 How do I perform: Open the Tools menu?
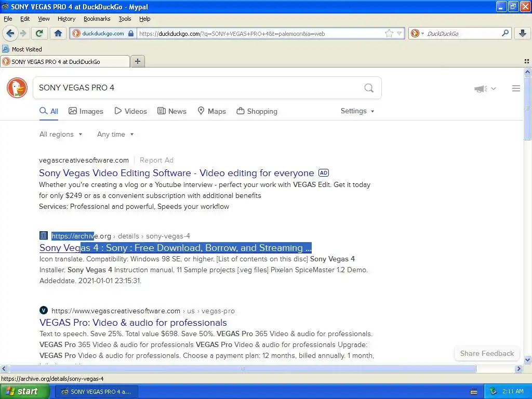pos(125,19)
